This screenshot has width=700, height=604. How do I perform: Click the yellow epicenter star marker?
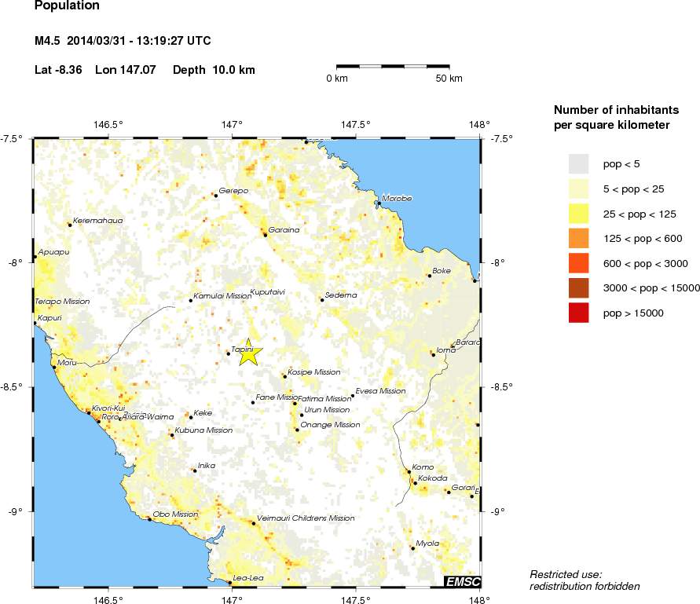247,353
